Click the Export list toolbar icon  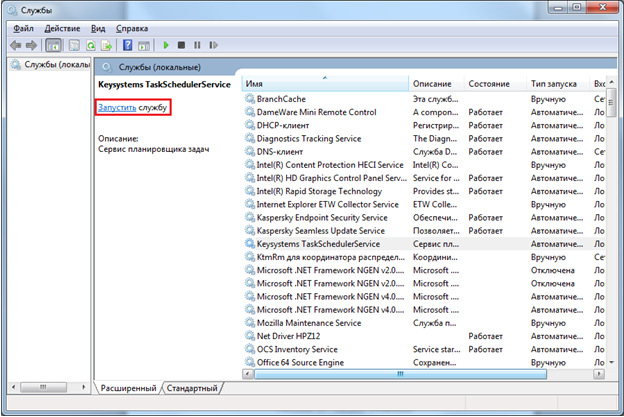107,45
